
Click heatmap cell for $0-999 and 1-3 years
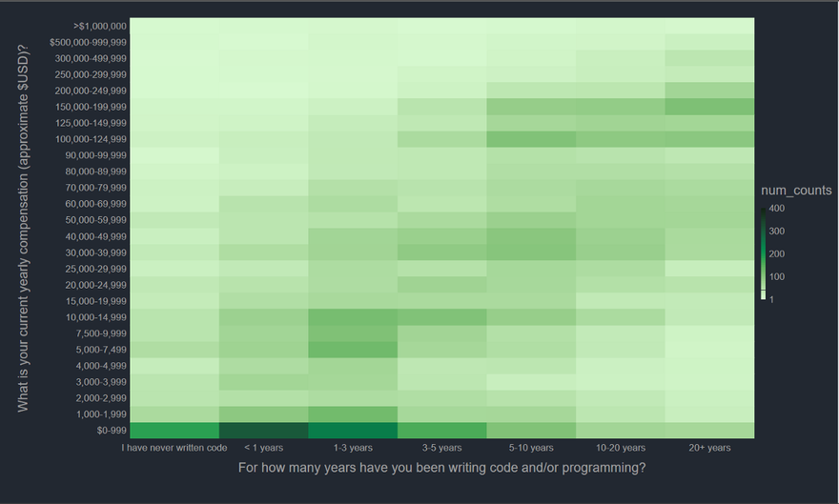tap(353, 430)
